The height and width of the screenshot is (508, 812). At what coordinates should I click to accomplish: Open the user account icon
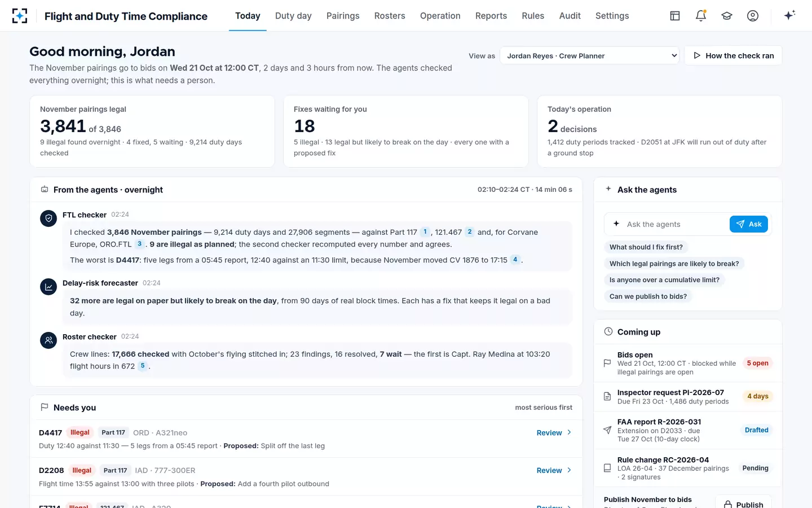[753, 16]
